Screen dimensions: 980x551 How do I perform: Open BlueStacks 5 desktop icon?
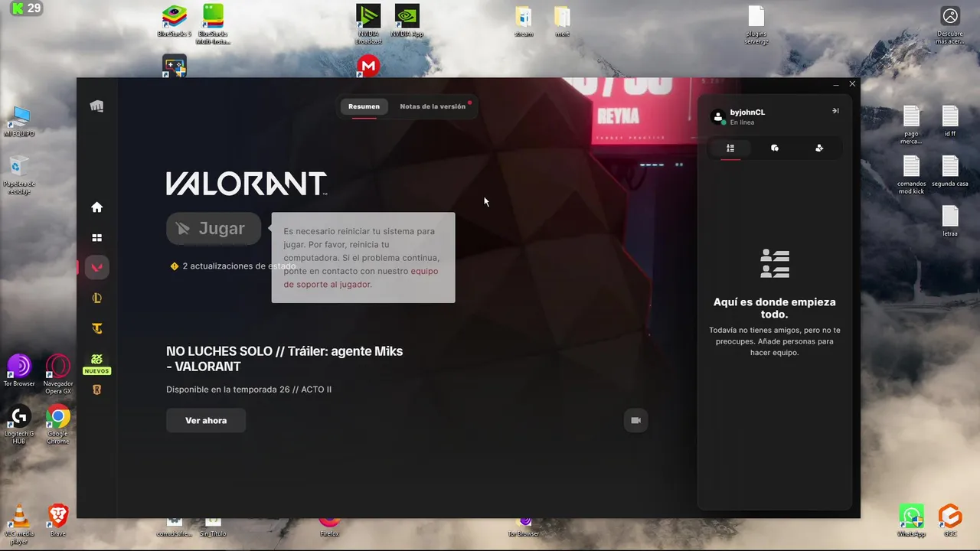[175, 21]
